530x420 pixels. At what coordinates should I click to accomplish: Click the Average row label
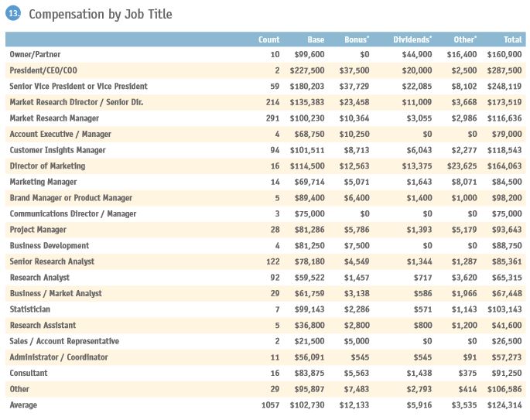click(x=23, y=405)
